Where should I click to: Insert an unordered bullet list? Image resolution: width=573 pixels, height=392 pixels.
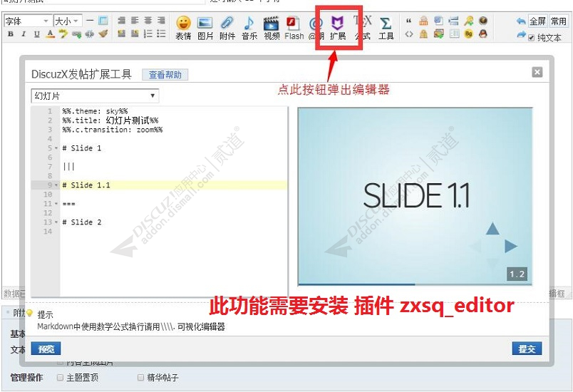(161, 34)
